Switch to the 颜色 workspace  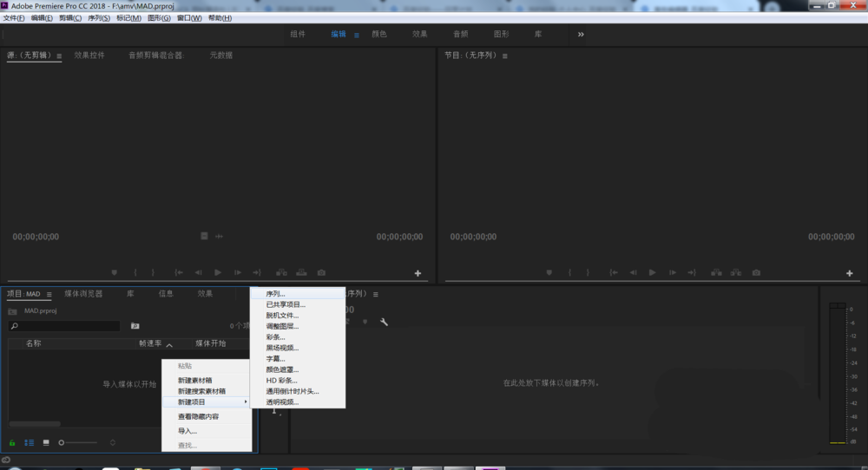(379, 35)
